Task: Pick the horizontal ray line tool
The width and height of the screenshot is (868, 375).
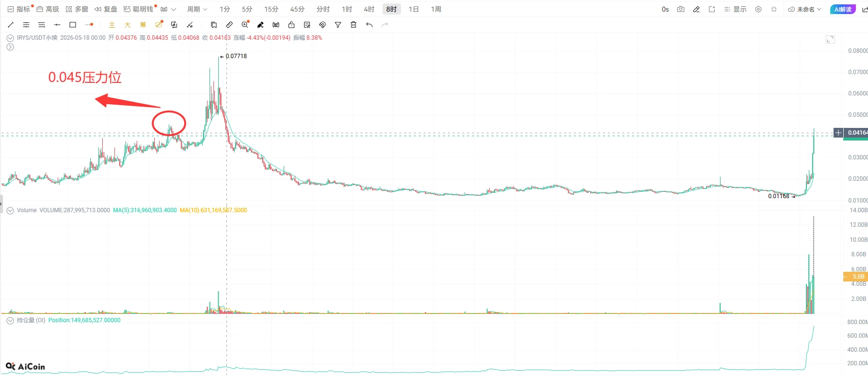Action: [57, 25]
